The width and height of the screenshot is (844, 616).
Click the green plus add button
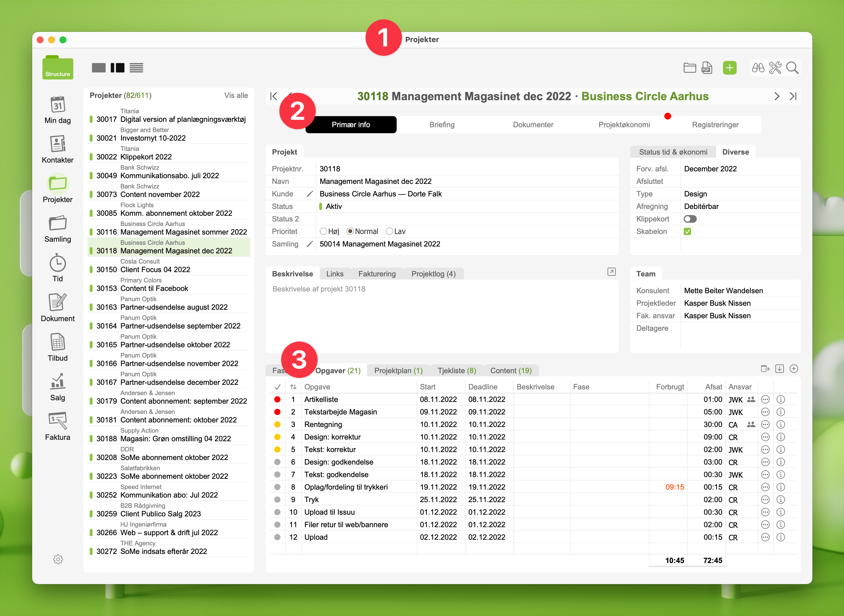click(729, 68)
